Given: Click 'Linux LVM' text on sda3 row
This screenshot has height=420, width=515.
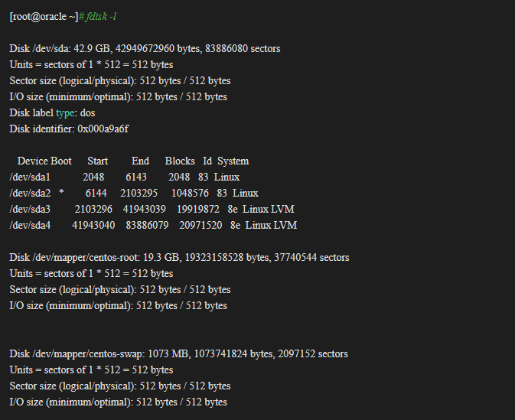Looking at the screenshot, I should point(269,209).
